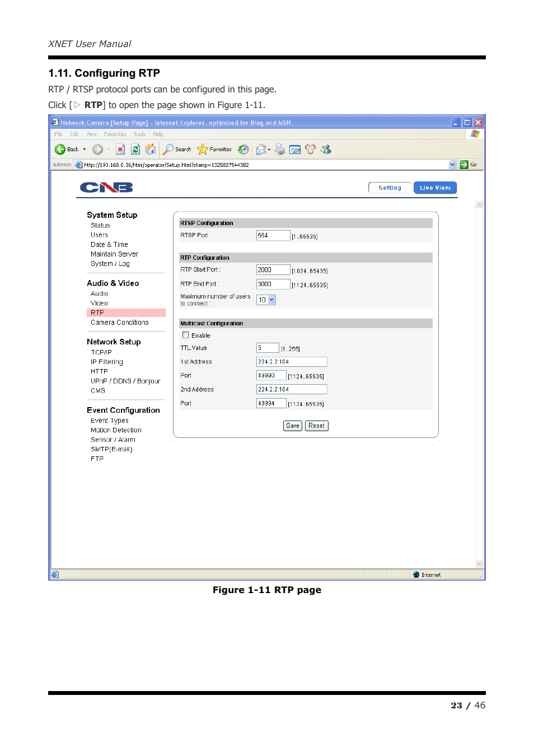This screenshot has height=756, width=534.
Task: Select highlighted RTP menu item
Action: (126, 313)
